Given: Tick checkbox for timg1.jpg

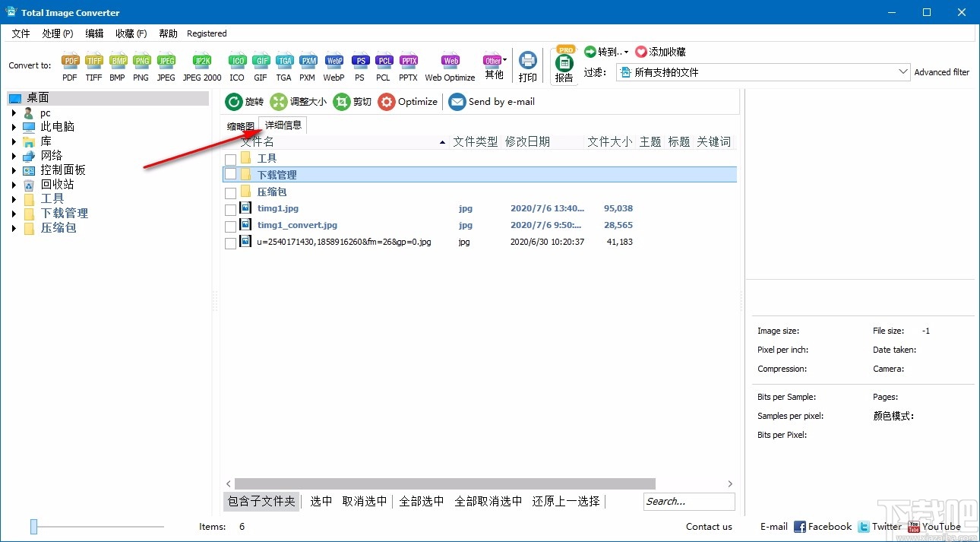Looking at the screenshot, I should 230,210.
